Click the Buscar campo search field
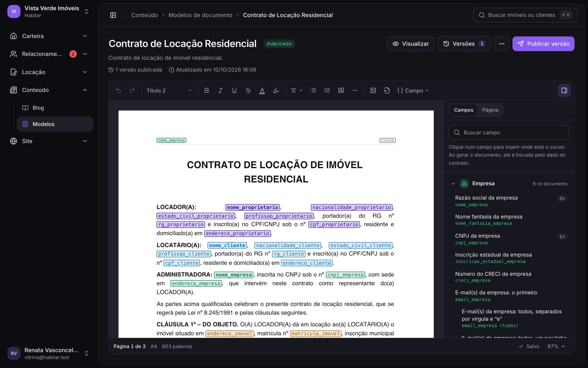 [509, 132]
